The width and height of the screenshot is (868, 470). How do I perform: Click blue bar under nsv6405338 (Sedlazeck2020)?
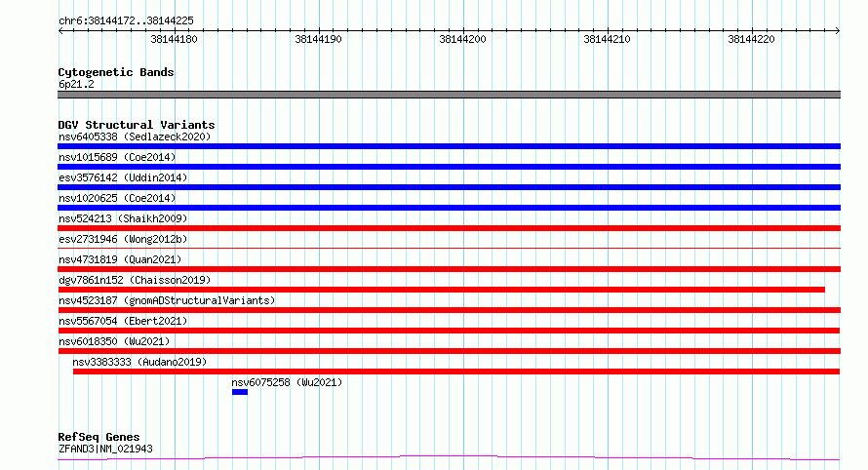tap(449, 146)
